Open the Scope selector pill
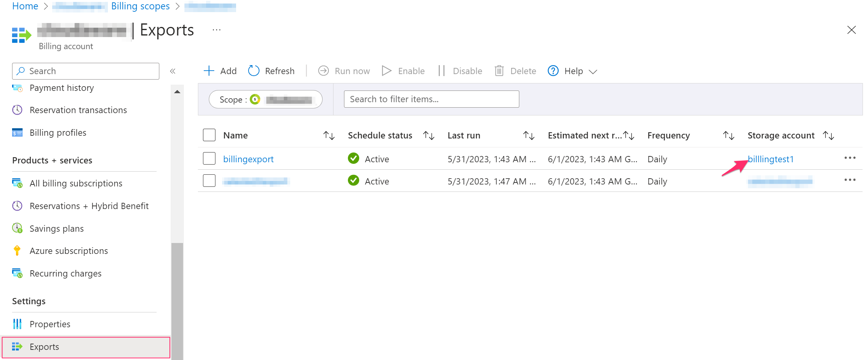This screenshot has width=868, height=360. (265, 99)
